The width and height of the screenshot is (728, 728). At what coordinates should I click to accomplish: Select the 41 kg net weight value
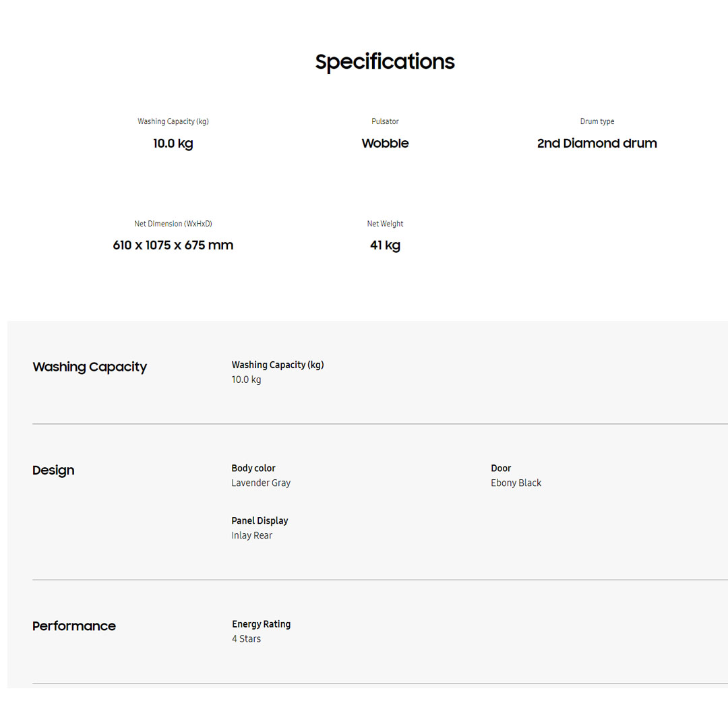pyautogui.click(x=385, y=245)
